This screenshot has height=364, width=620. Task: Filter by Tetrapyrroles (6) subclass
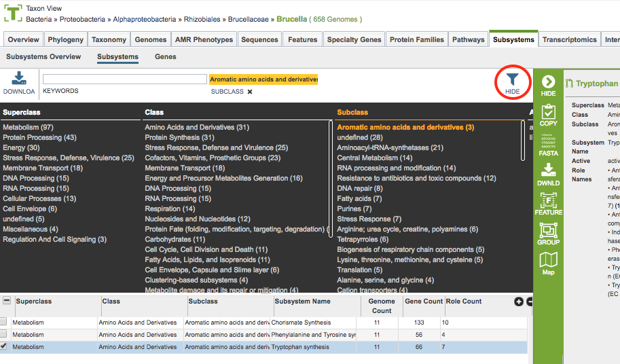coord(363,240)
